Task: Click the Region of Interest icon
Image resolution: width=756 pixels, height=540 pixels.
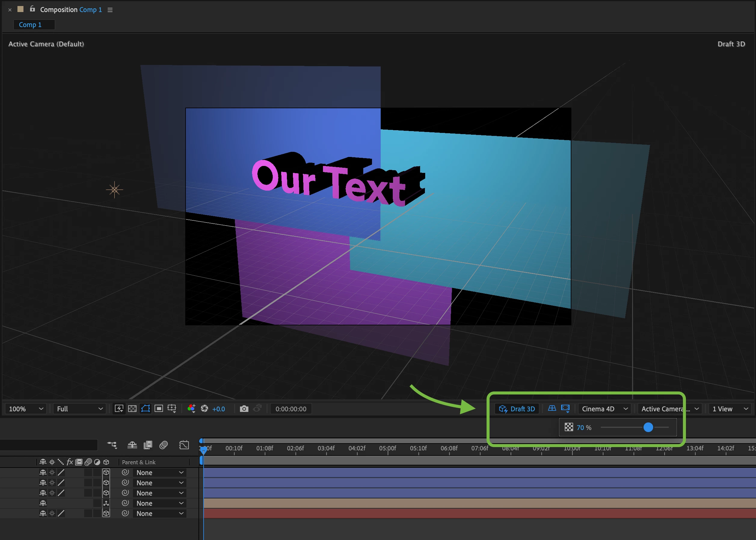Action: (159, 409)
